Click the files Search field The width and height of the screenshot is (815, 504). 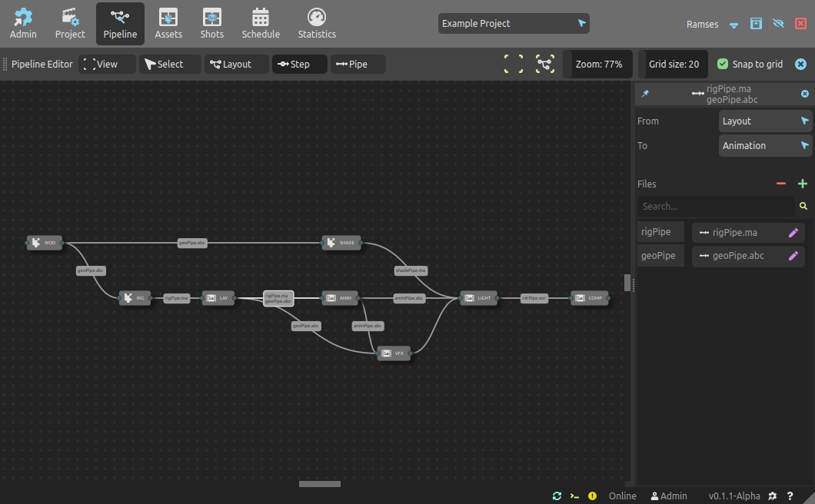coord(715,206)
